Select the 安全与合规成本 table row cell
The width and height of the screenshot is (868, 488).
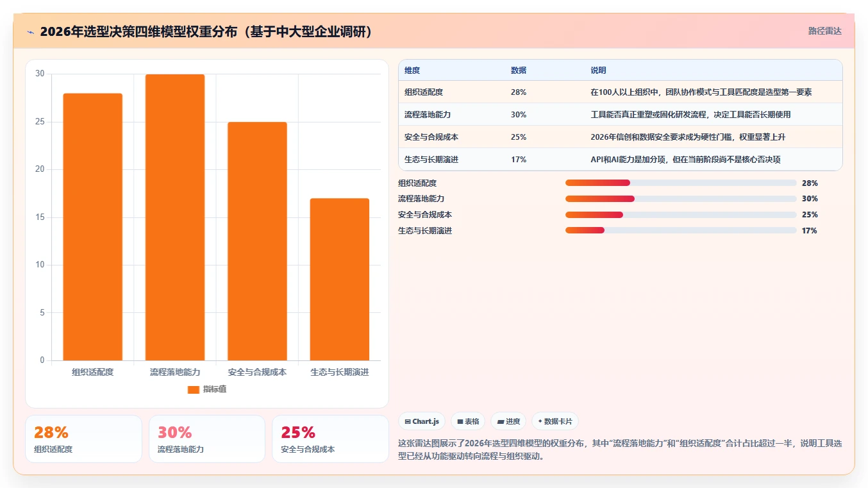click(x=431, y=137)
